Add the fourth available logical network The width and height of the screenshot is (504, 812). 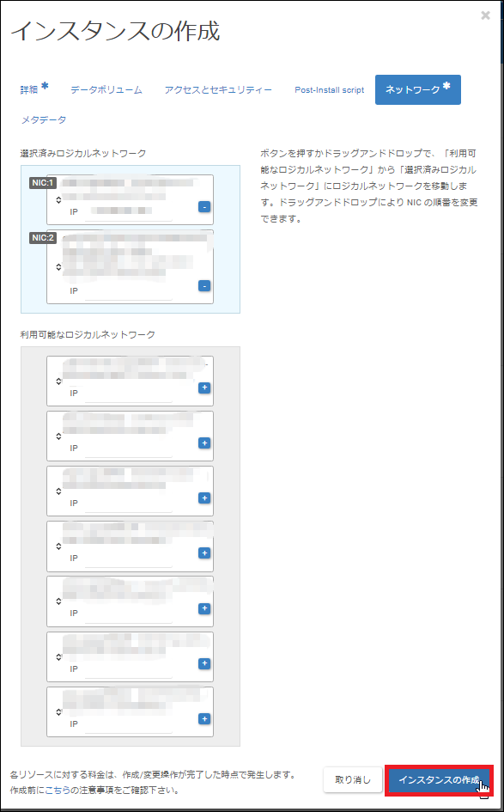(204, 553)
